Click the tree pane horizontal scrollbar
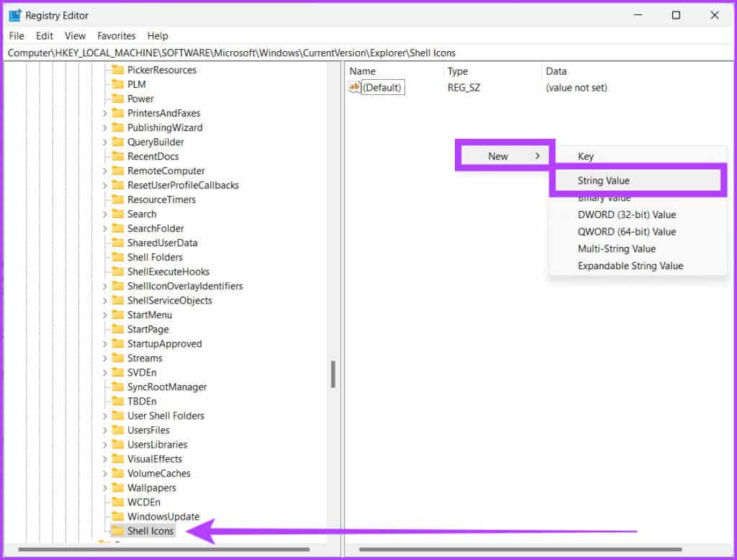The image size is (737, 560). [163, 549]
